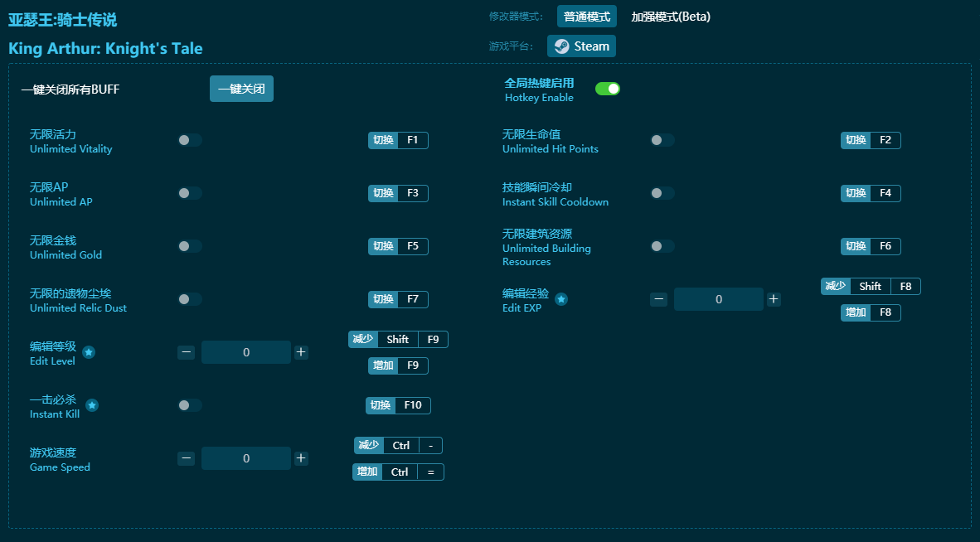Disable the global Hotkey Enable switch
The width and height of the screenshot is (980, 542).
click(608, 89)
